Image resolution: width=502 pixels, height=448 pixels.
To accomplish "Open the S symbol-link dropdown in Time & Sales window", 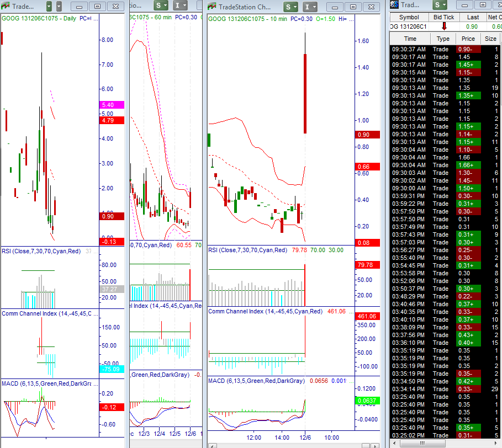I will (440, 5).
